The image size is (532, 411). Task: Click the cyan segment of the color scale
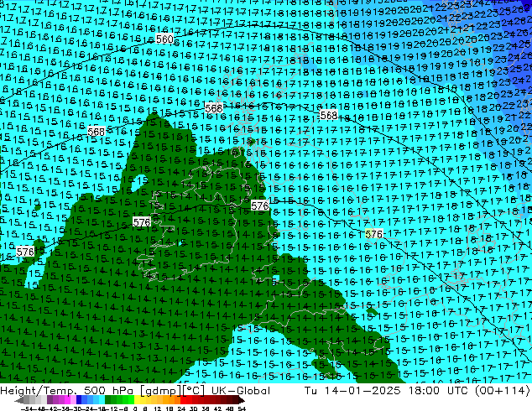click(x=102, y=400)
